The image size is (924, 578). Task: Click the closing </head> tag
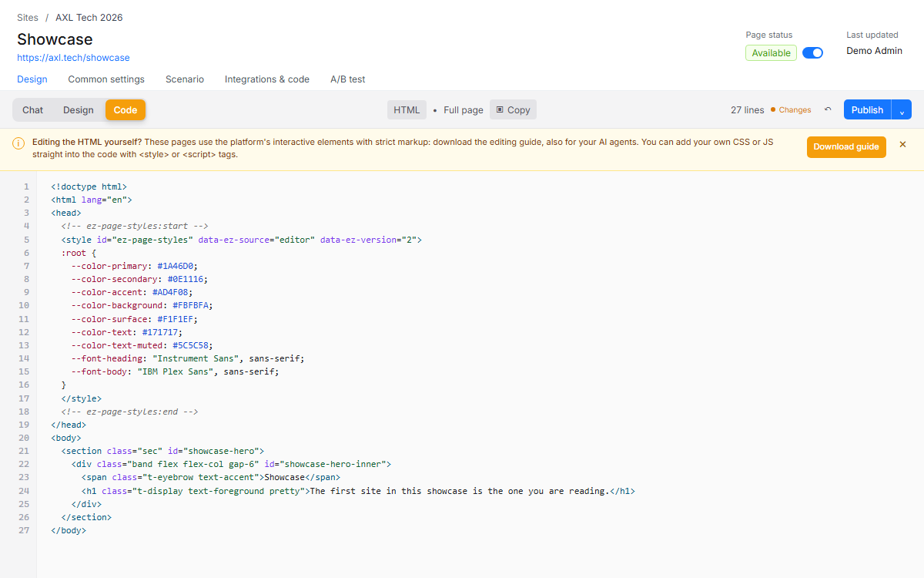point(69,425)
